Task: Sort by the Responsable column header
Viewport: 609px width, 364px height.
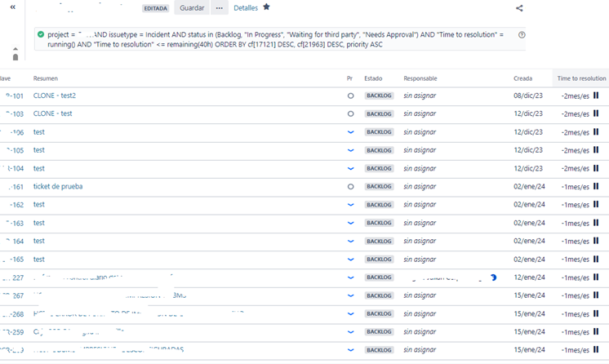Action: pos(420,78)
